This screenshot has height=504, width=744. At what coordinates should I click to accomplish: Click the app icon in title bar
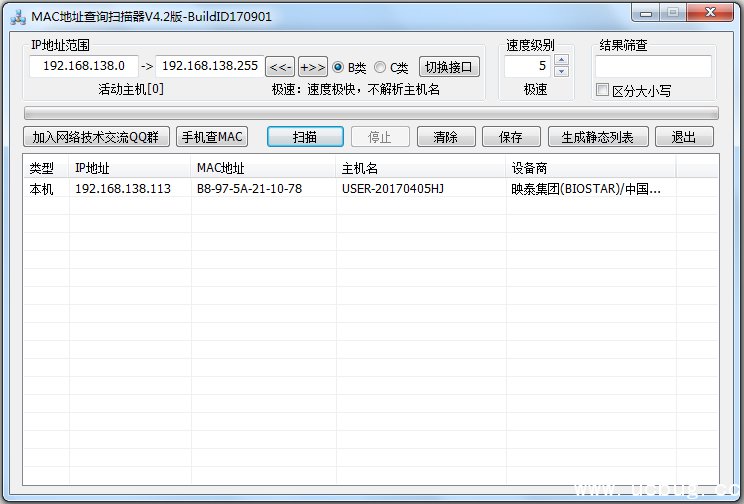click(17, 16)
